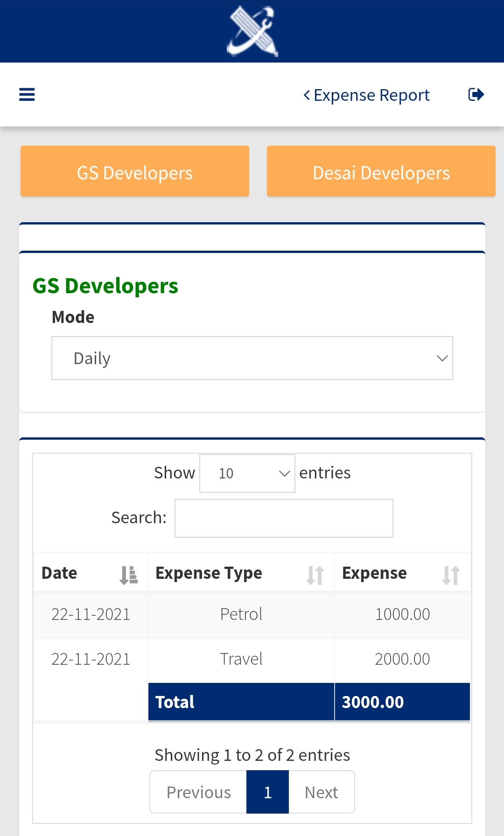Click the GS Developers green heading

pos(105,286)
